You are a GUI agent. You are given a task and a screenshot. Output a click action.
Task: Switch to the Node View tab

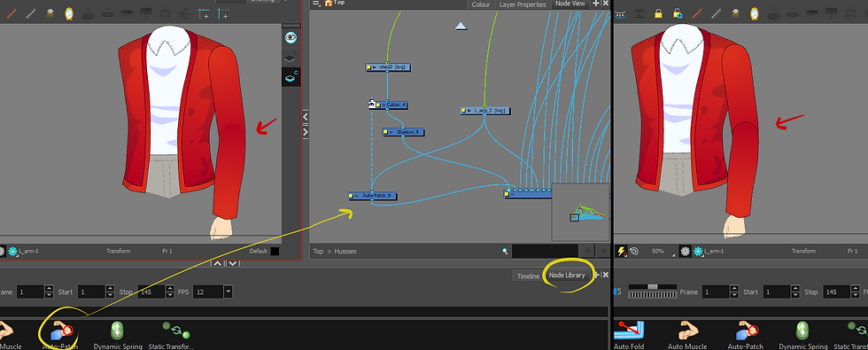click(x=570, y=4)
